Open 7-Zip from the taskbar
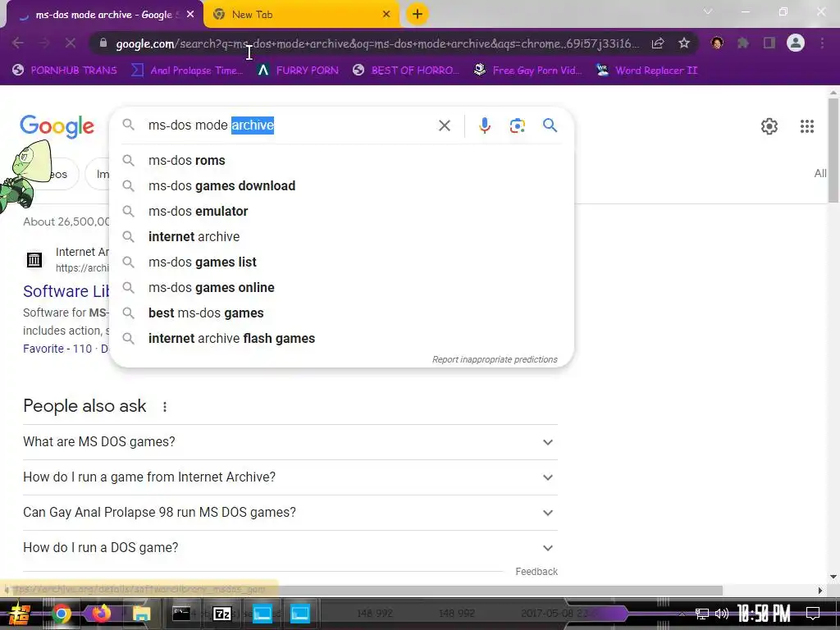The image size is (840, 630). [x=221, y=614]
